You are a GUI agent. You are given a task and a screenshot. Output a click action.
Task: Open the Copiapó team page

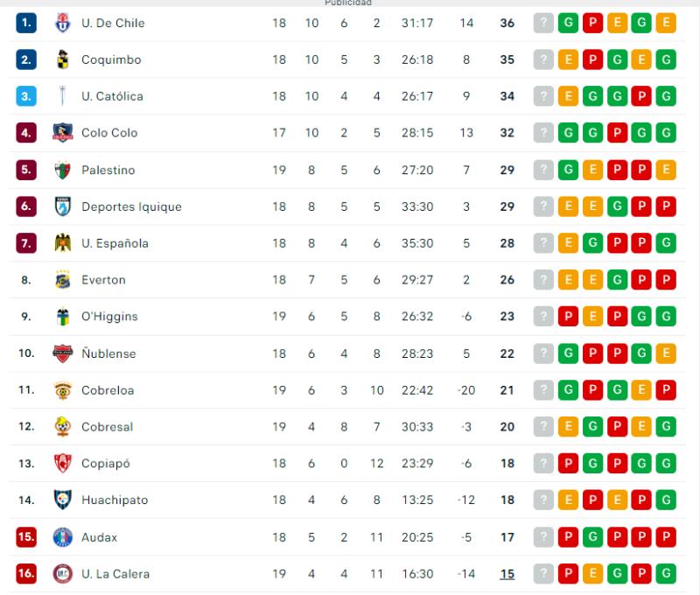coord(105,464)
